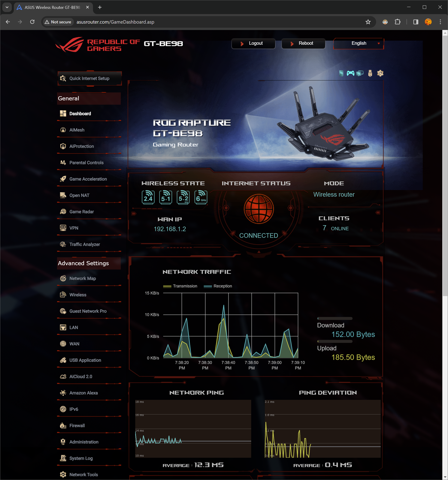
Task: Open the English language dropdown
Action: [x=359, y=43]
